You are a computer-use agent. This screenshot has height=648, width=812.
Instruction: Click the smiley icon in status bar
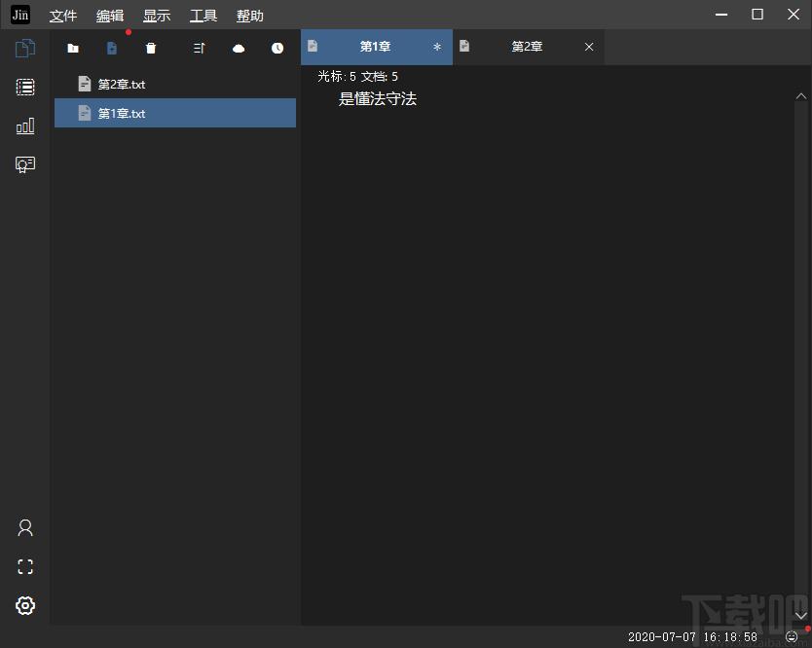[x=793, y=637]
